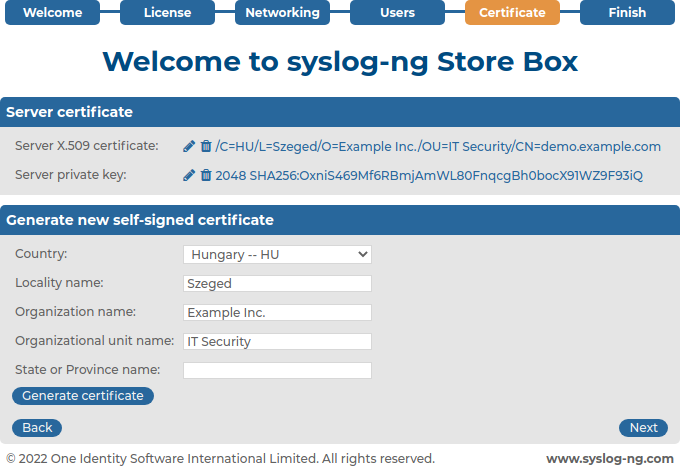Go Back to previous page
Image resolution: width=680 pixels, height=467 pixels.
coord(37,428)
